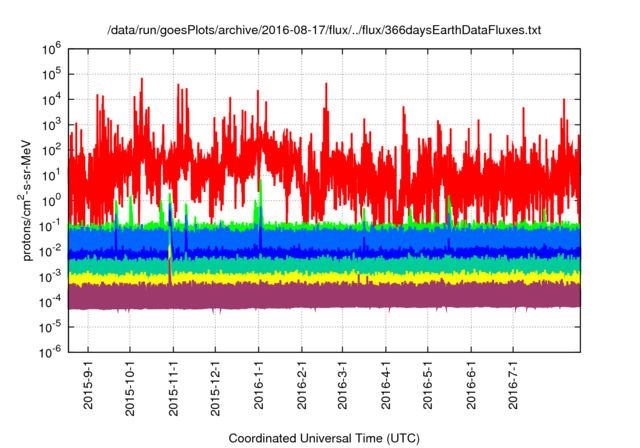The height and width of the screenshot is (448, 640).
Task: Click the 2016-3-1 date label
Action: 342,386
